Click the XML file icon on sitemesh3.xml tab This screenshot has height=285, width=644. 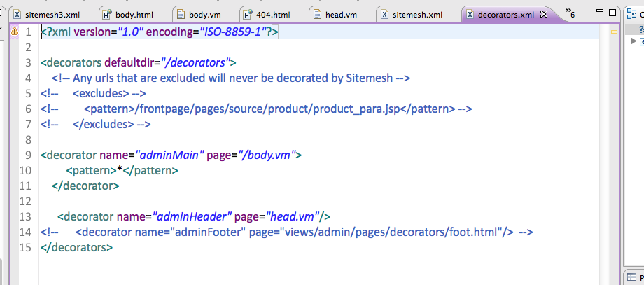(x=16, y=14)
